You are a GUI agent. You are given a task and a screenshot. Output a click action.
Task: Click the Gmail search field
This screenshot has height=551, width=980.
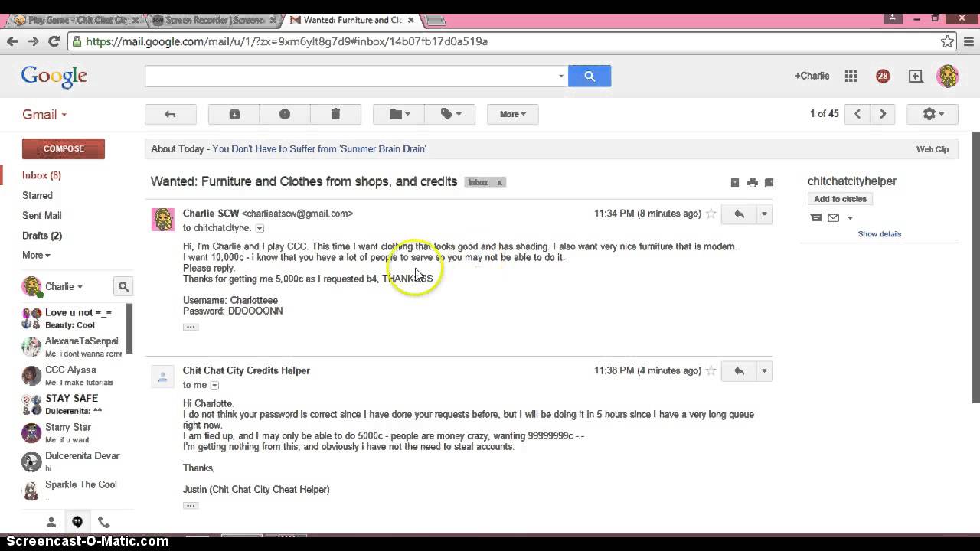tap(350, 76)
